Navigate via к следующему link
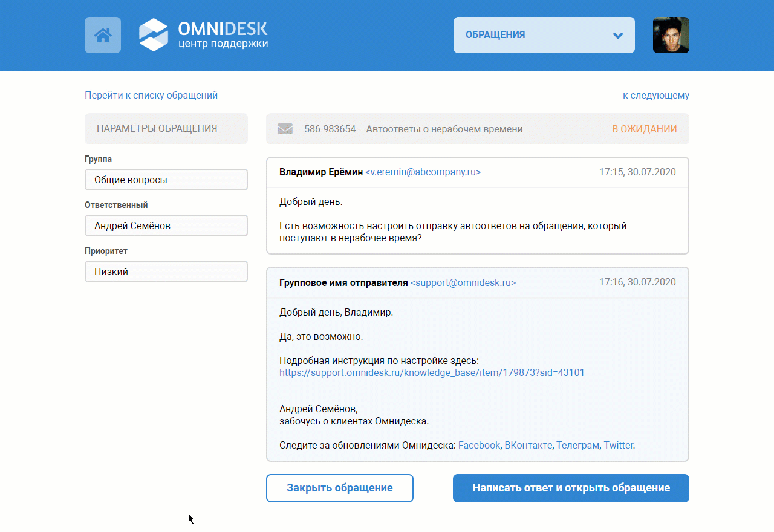The height and width of the screenshot is (532, 774). point(655,95)
